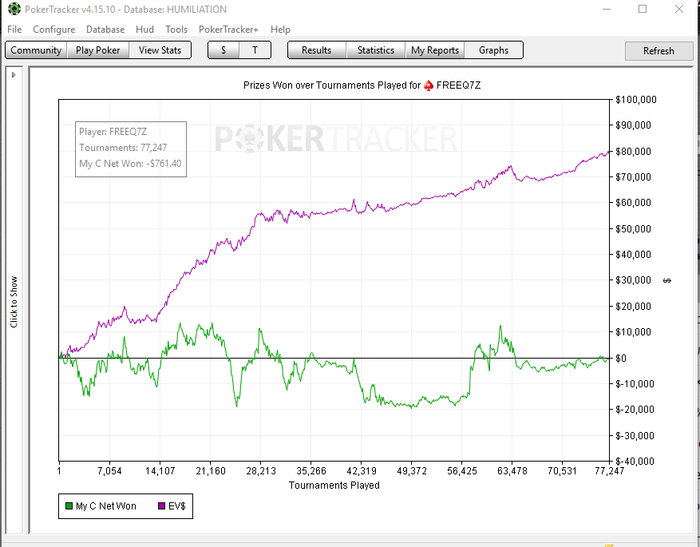Open the Results view
This screenshot has width=700, height=547.
click(317, 50)
